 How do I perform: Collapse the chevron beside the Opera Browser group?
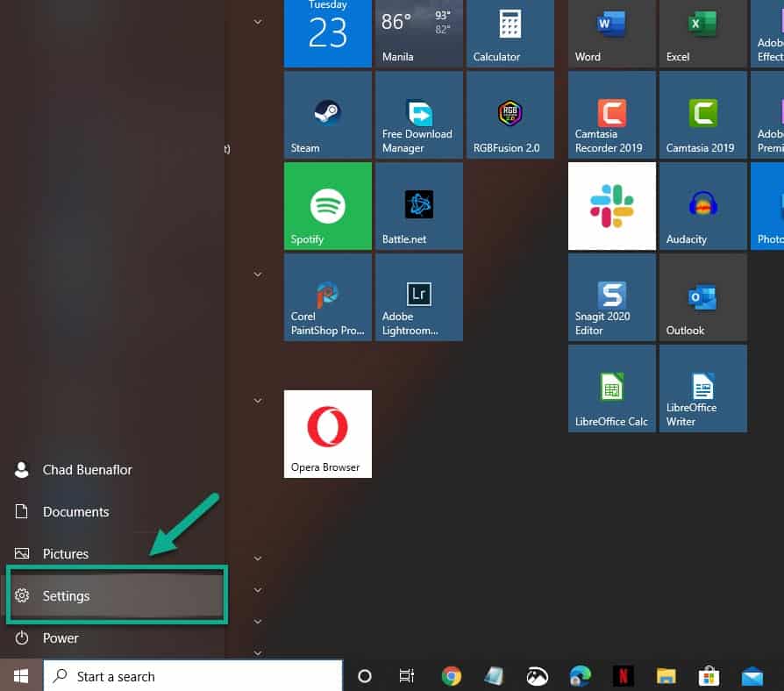(257, 400)
